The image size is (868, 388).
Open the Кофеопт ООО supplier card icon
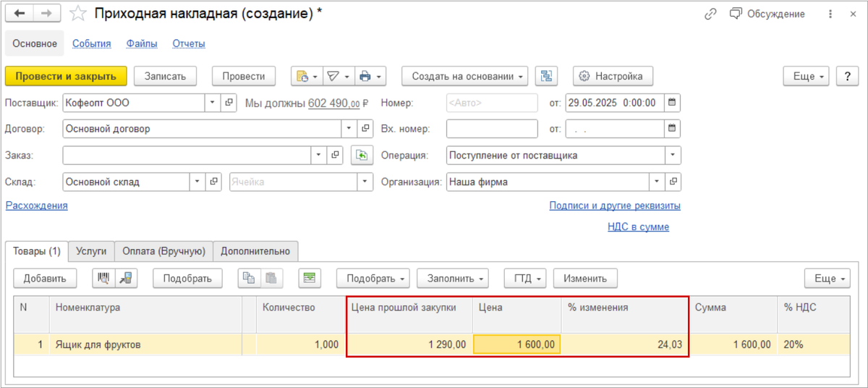(229, 103)
